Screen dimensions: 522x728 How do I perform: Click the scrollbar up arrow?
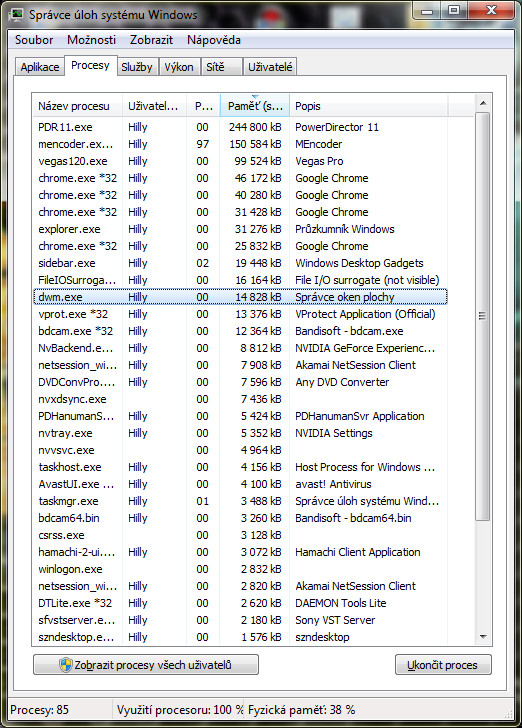point(483,103)
